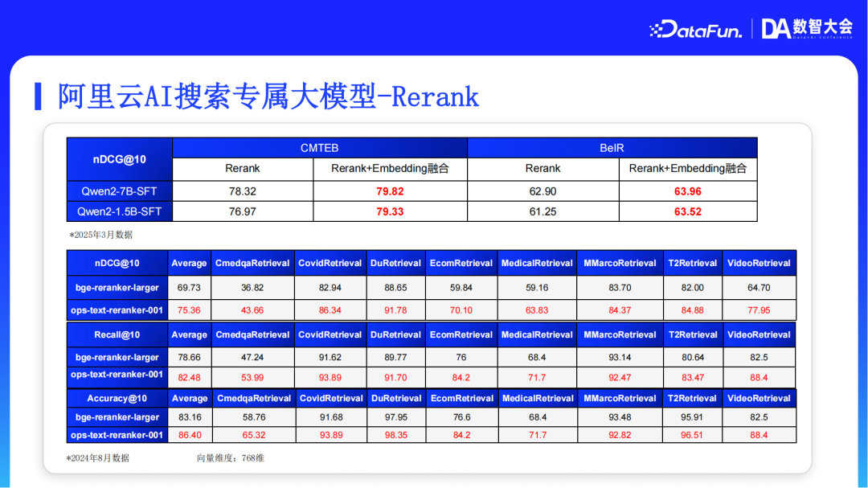Click the 阿里云AI搜索专属大模型-Rerank title
This screenshot has height=488, width=868.
click(265, 96)
